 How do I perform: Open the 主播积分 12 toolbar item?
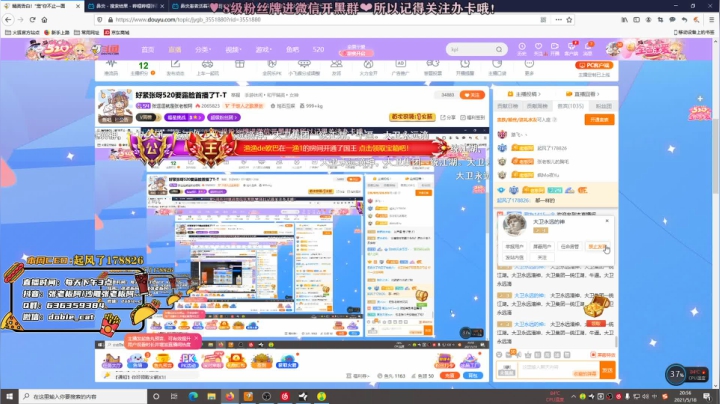[143, 68]
